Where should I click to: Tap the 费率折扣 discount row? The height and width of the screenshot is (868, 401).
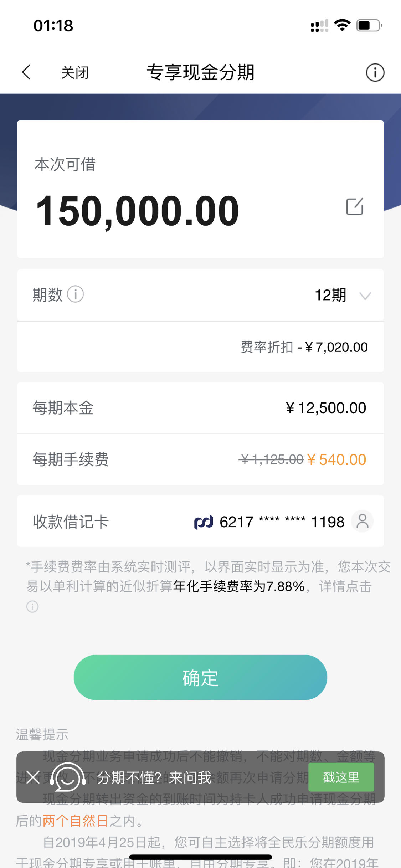tap(200, 347)
